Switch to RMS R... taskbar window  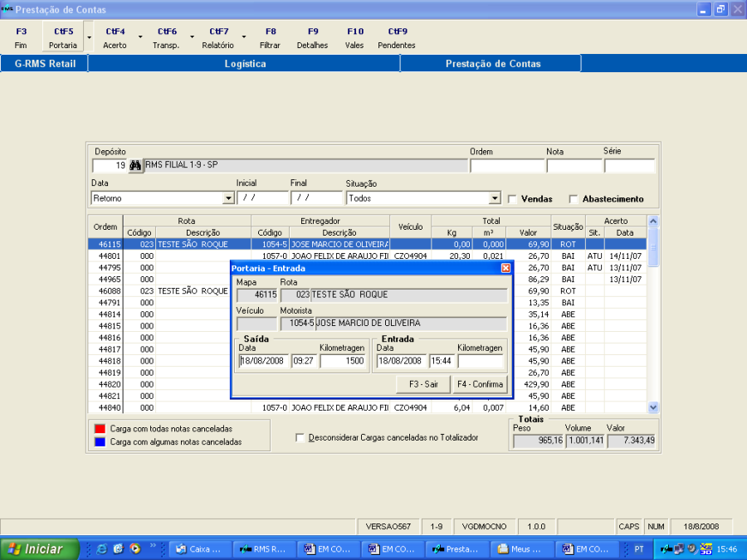[x=265, y=549]
